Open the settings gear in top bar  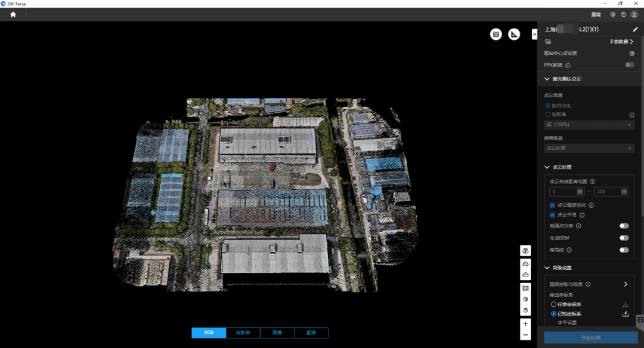[x=613, y=14]
